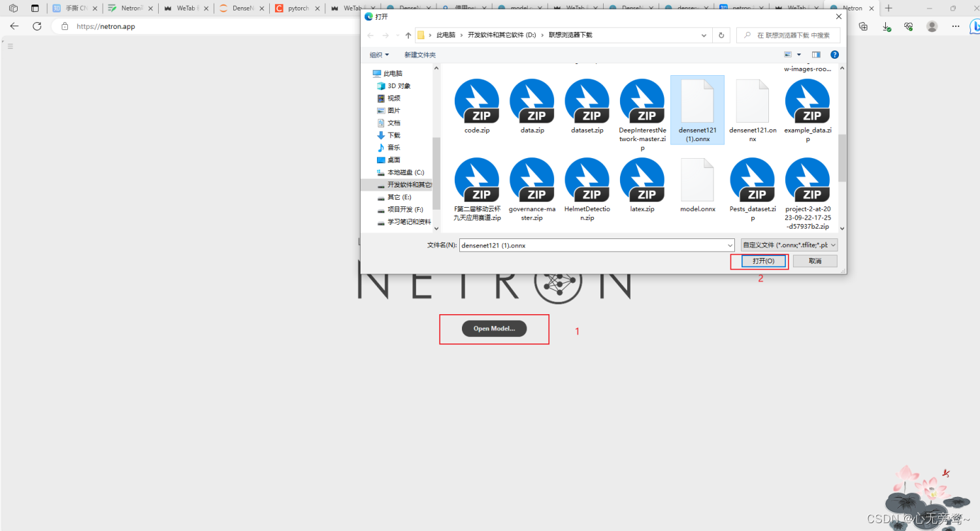This screenshot has height=531, width=980.
Task: Click the dialog folder search box
Action: [788, 35]
